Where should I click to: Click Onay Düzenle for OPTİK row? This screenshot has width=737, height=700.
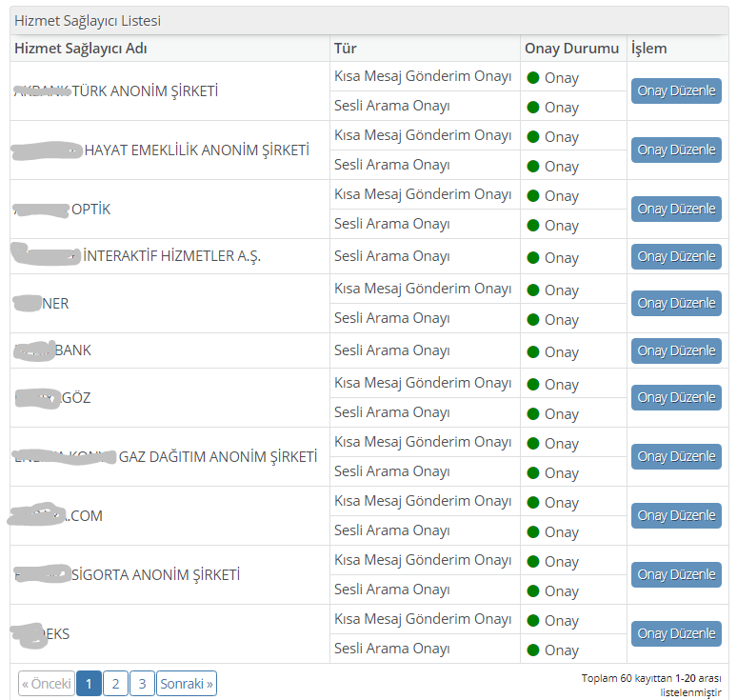tap(676, 209)
